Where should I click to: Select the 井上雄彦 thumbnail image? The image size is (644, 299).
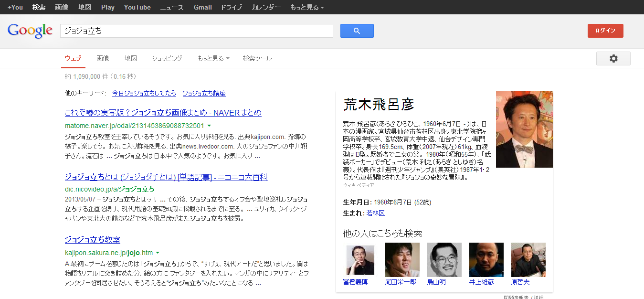(x=486, y=260)
